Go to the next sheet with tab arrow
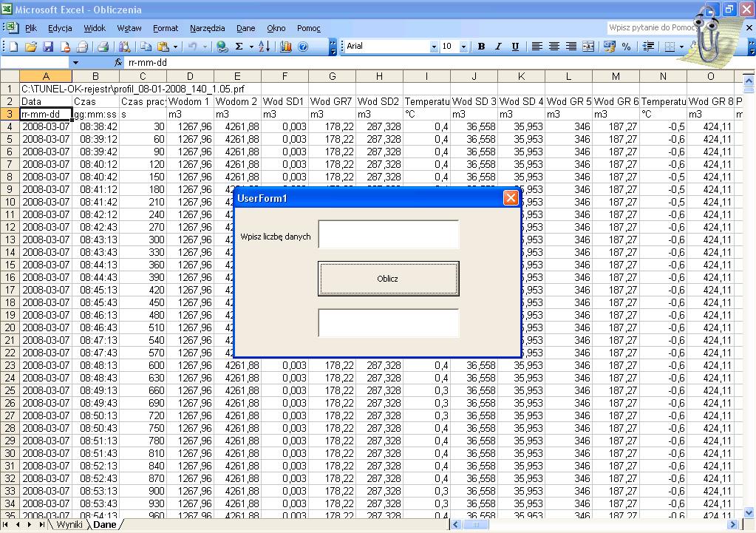The width and height of the screenshot is (756, 533). coord(30,524)
